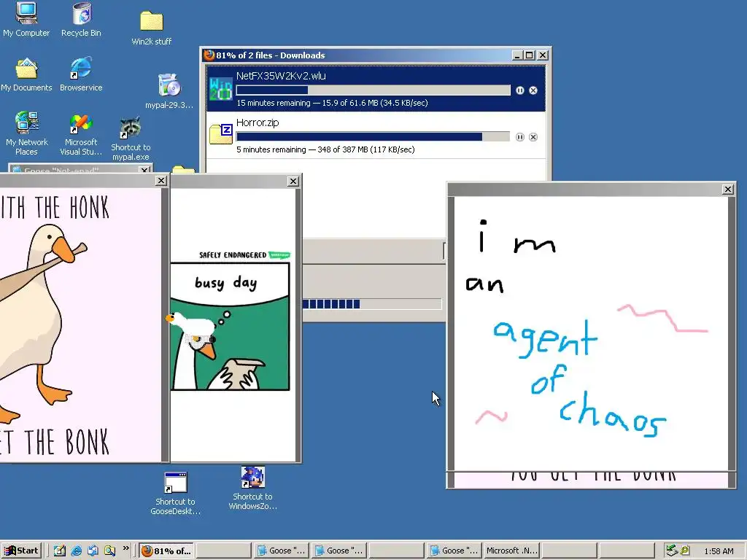Click the tray icon beside the clock

tap(684, 551)
